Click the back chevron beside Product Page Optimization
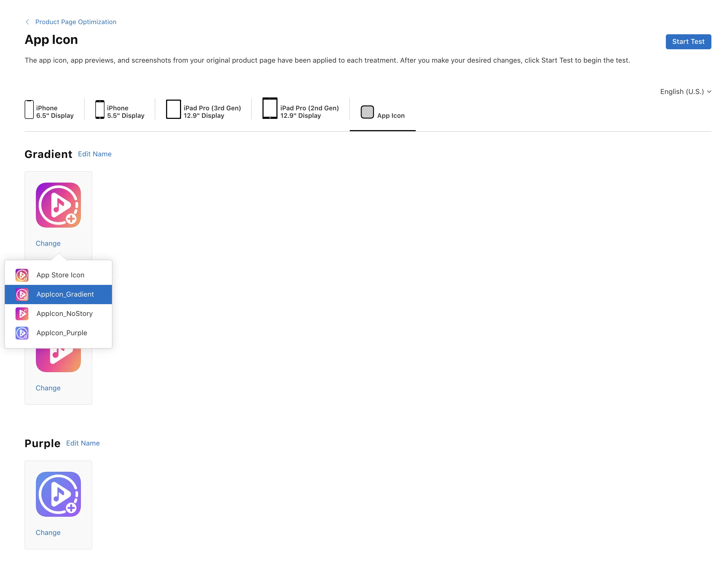 click(27, 22)
